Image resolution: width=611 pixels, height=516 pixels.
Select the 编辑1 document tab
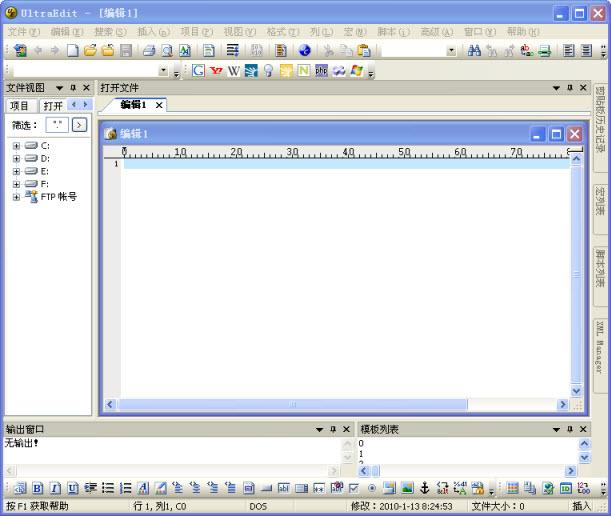pos(133,104)
